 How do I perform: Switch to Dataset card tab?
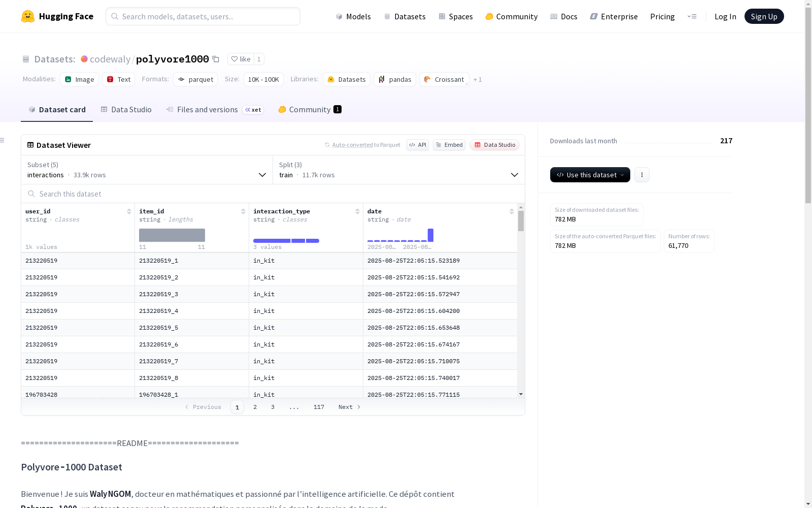click(x=57, y=109)
